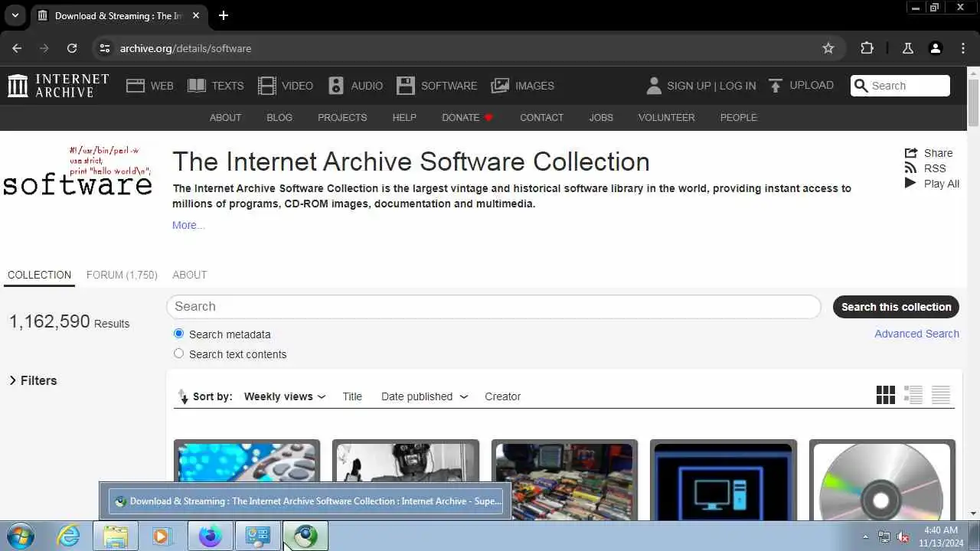Viewport: 980px width, 551px height.
Task: Select the COLLECTION tab
Action: click(39, 275)
